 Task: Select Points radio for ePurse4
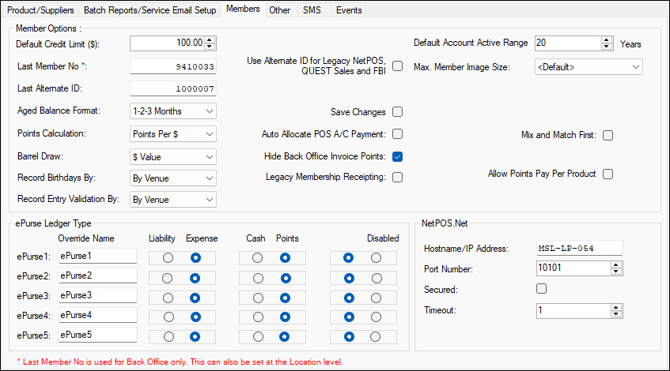285,317
